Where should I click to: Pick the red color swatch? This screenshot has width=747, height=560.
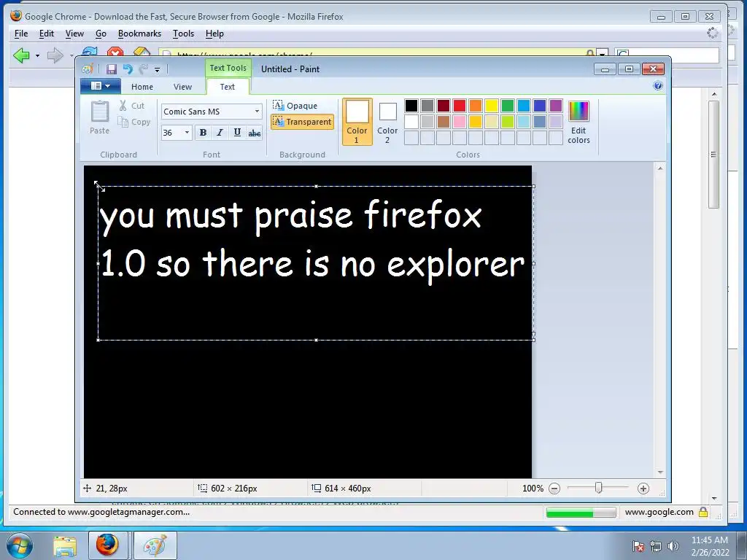pyautogui.click(x=460, y=106)
